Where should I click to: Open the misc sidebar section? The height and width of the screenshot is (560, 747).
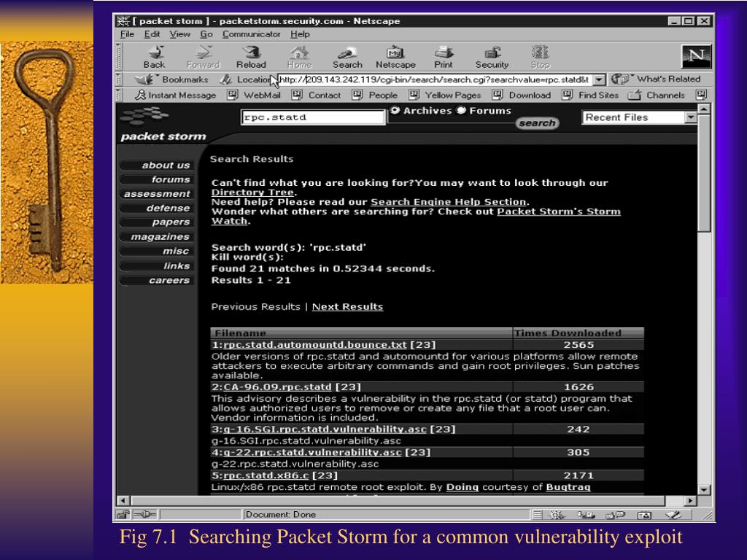[x=157, y=252]
